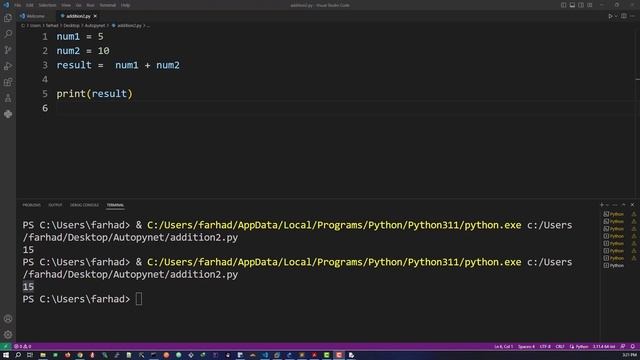Select addition2.py in the breadcrumb path
Image resolution: width=640 pixels, height=360 pixels.
(129, 25)
